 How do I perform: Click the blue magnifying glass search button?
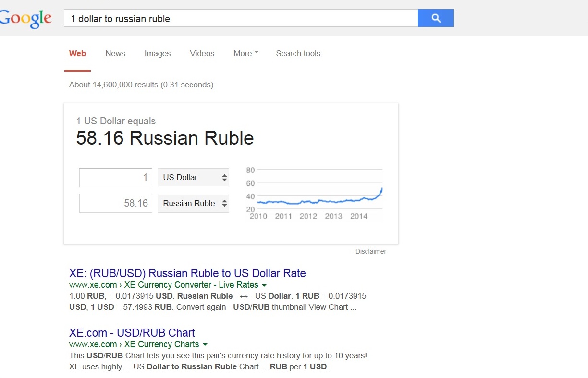pyautogui.click(x=436, y=18)
